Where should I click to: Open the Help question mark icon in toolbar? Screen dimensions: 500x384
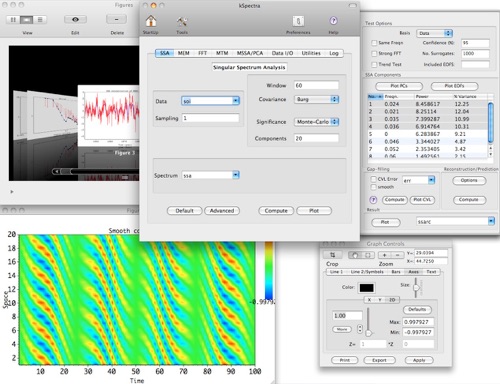(333, 21)
